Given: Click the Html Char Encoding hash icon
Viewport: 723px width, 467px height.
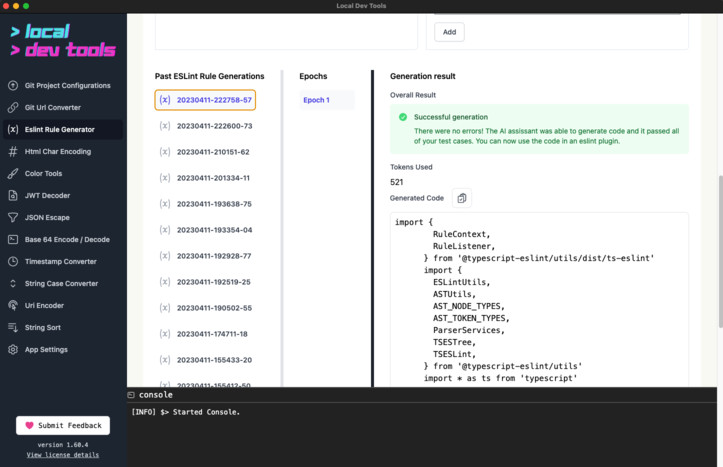Looking at the screenshot, I should [13, 151].
